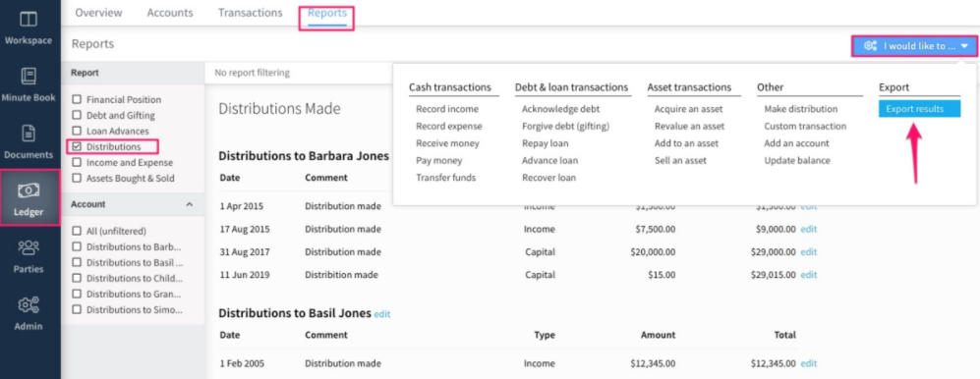
Task: Select Forgive debt (gifting) entry
Action: (565, 126)
